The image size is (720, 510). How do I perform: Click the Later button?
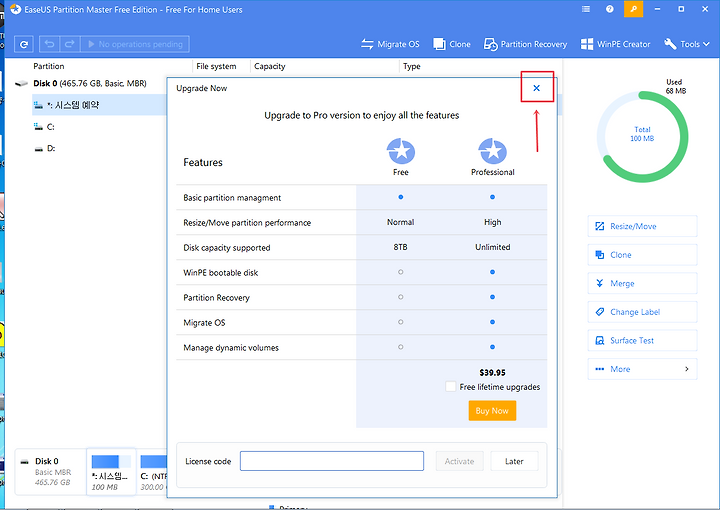pos(514,461)
